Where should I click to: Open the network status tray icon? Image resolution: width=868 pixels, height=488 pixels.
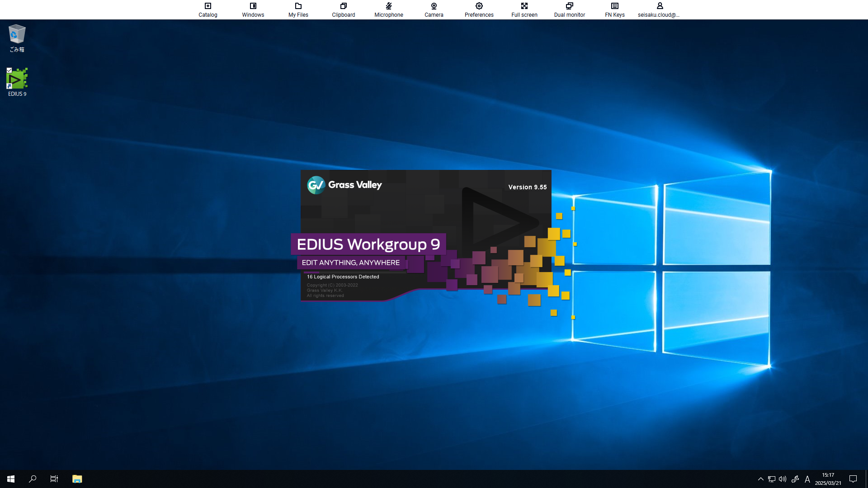point(772,479)
